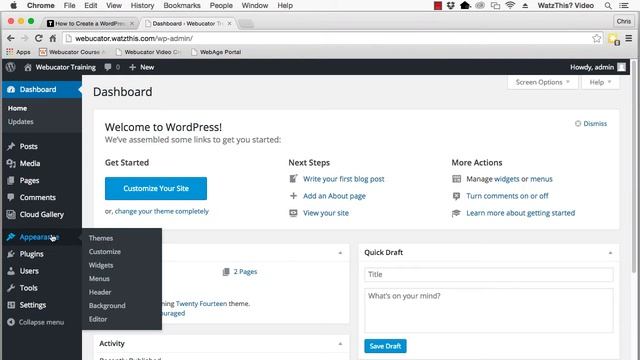Bookmark the page with the star icon
The image size is (640, 360).
coord(596,38)
